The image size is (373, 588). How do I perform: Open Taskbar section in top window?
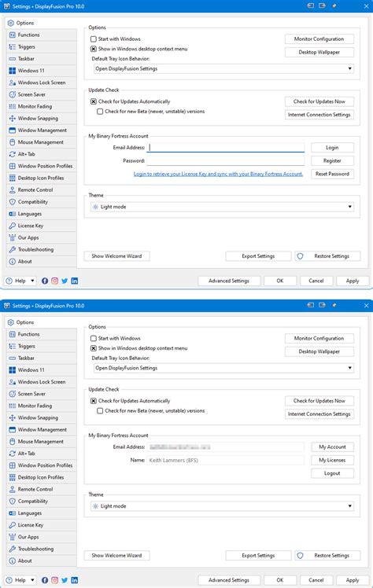point(41,59)
